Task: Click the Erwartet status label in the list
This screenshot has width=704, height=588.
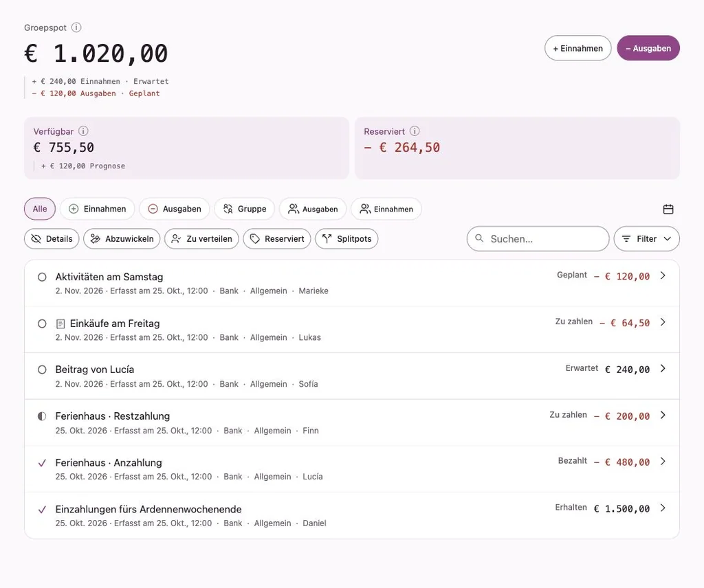Action: pyautogui.click(x=582, y=368)
